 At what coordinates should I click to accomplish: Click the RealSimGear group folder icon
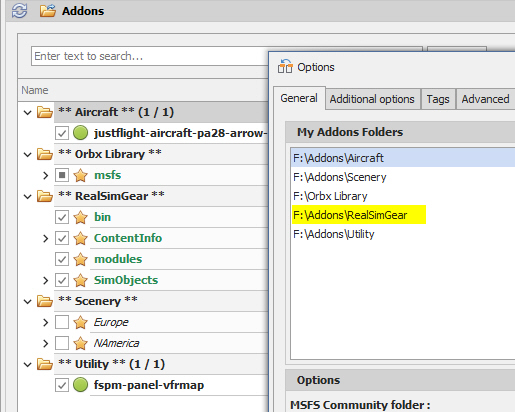coord(45,196)
